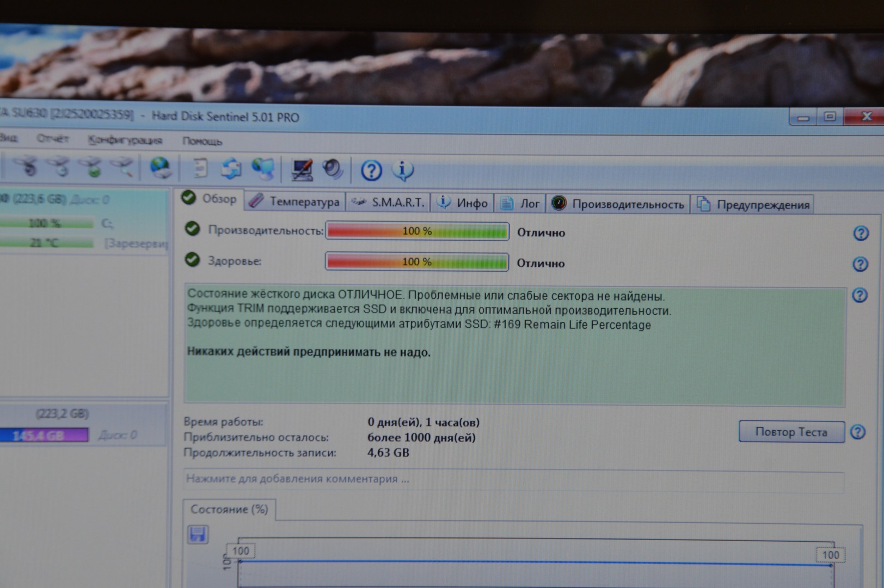The image size is (884, 588).
Task: Open the Помощь menu
Action: tap(202, 142)
